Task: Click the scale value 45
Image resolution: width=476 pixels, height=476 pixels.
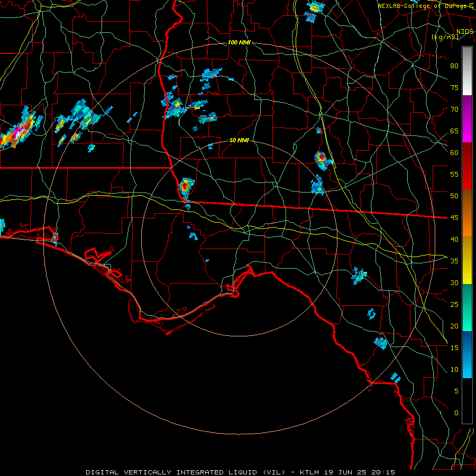Action: click(x=454, y=218)
